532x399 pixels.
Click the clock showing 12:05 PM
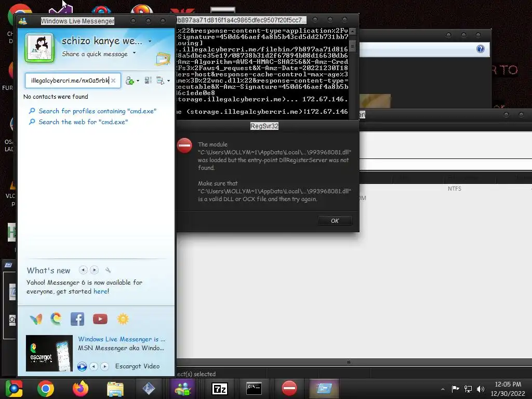point(508,384)
